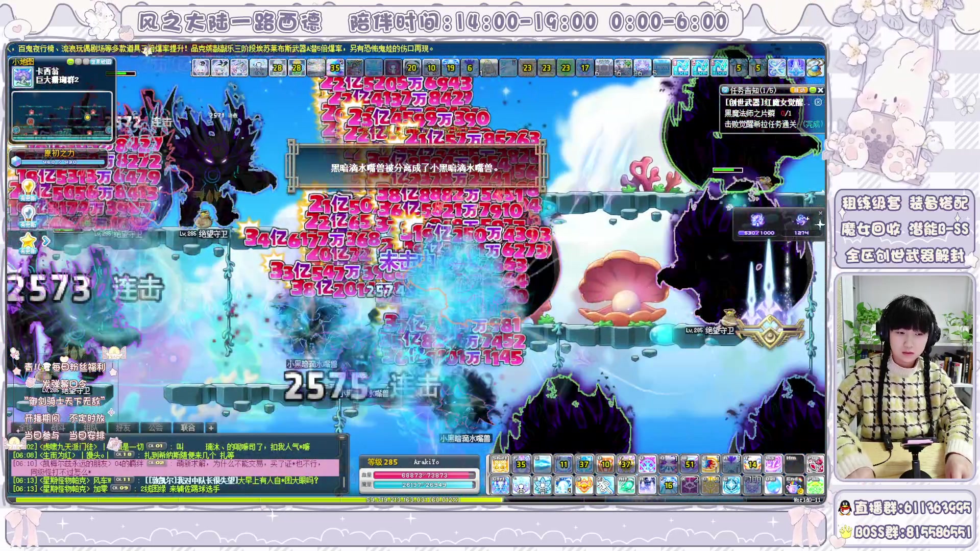Switch to the 全体 chat tab
Image resolution: width=980 pixels, height=551 pixels.
tap(26, 428)
